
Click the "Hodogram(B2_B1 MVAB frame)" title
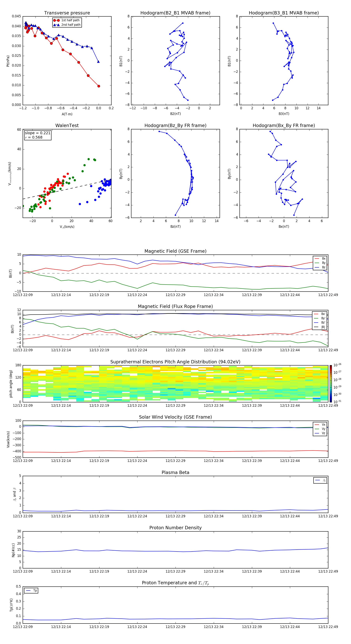tap(175, 13)
